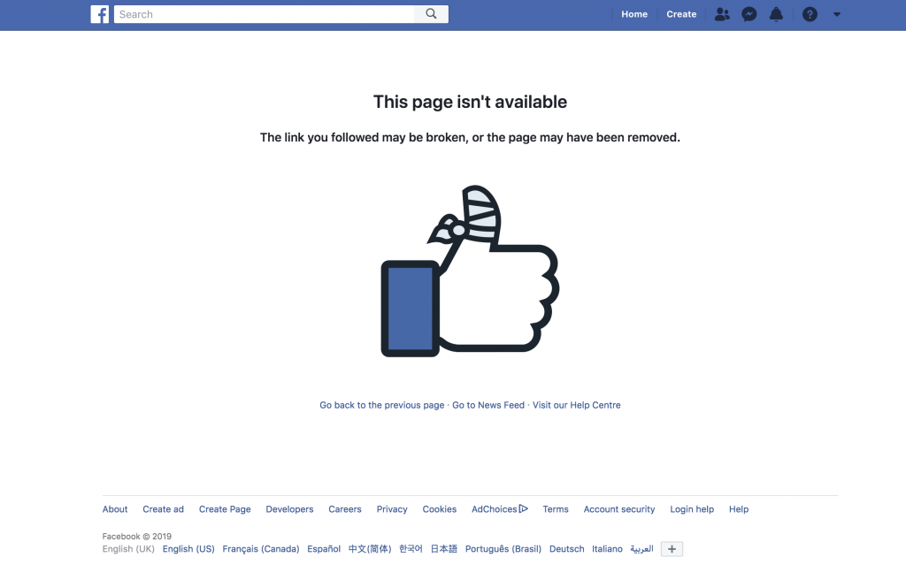906x588 pixels.
Task: Visit our Help Centre link
Action: [576, 405]
